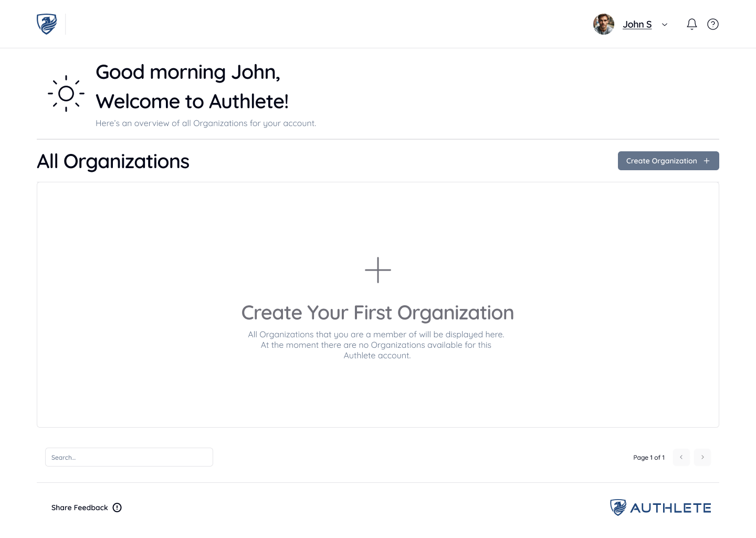Open the help question mark icon
The image size is (756, 538).
click(x=713, y=24)
